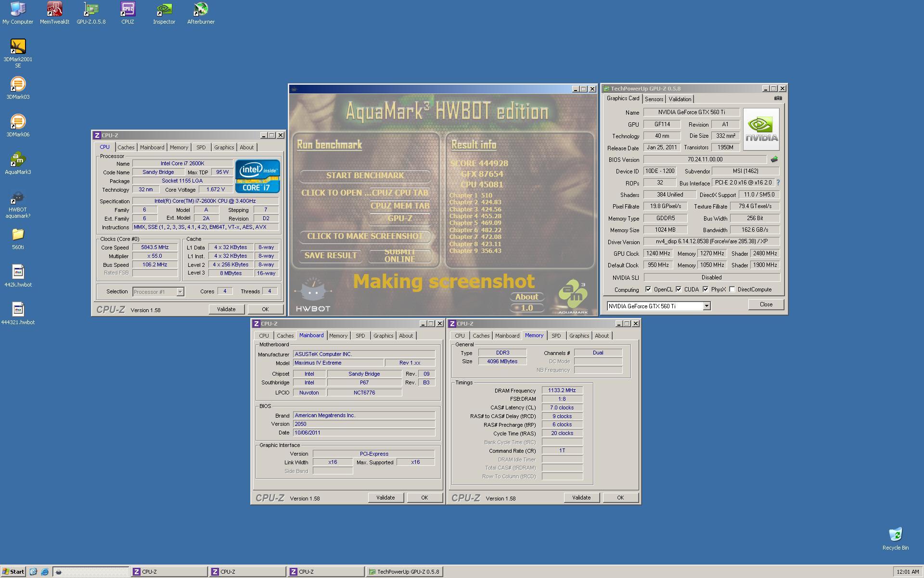Open the 560ti folder
Viewport: 924px width, 578px height.
click(x=18, y=238)
